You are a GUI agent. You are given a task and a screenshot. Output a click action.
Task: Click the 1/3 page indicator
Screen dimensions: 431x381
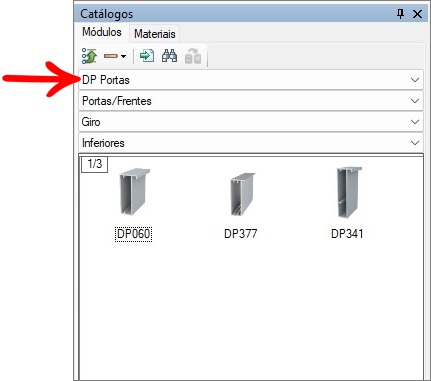click(95, 164)
